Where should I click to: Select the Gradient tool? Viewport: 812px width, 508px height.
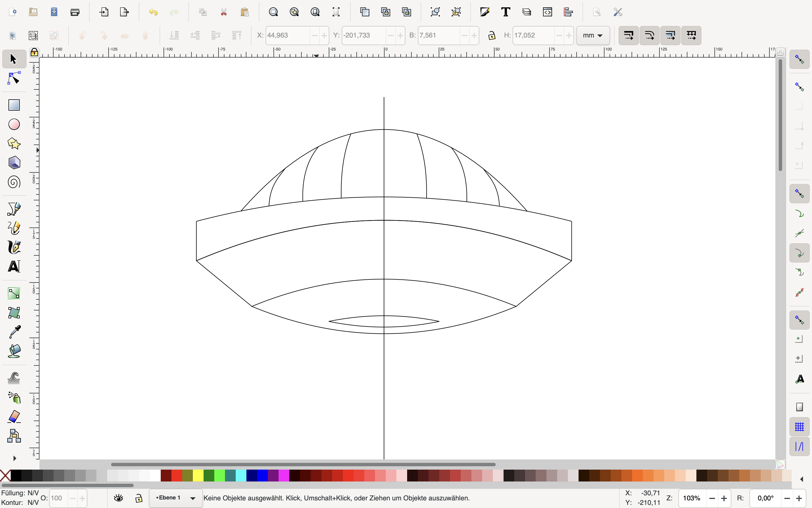tap(14, 293)
